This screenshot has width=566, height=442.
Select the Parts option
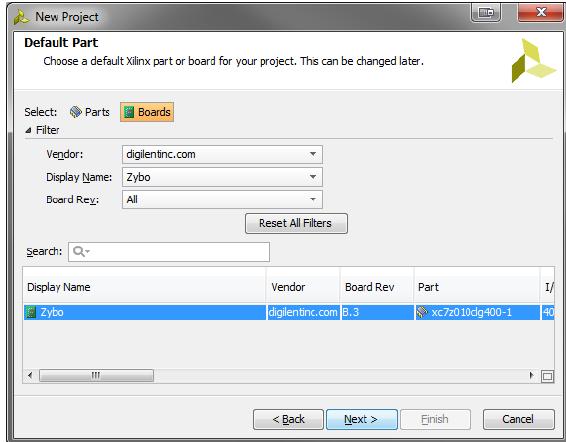tap(90, 112)
